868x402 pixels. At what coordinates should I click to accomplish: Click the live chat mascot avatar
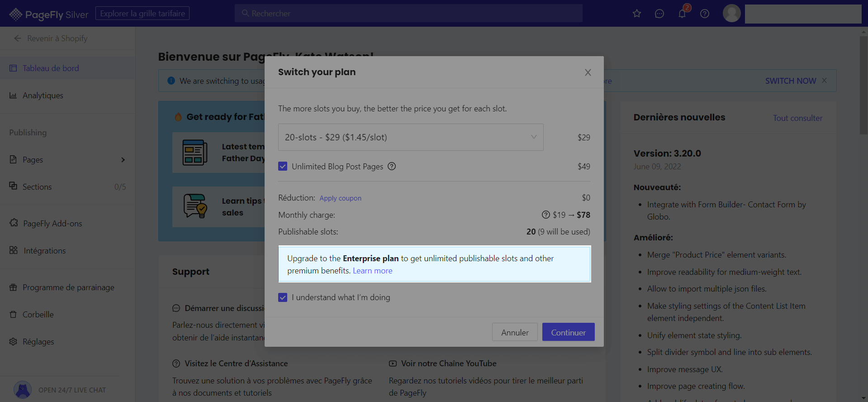tap(23, 390)
